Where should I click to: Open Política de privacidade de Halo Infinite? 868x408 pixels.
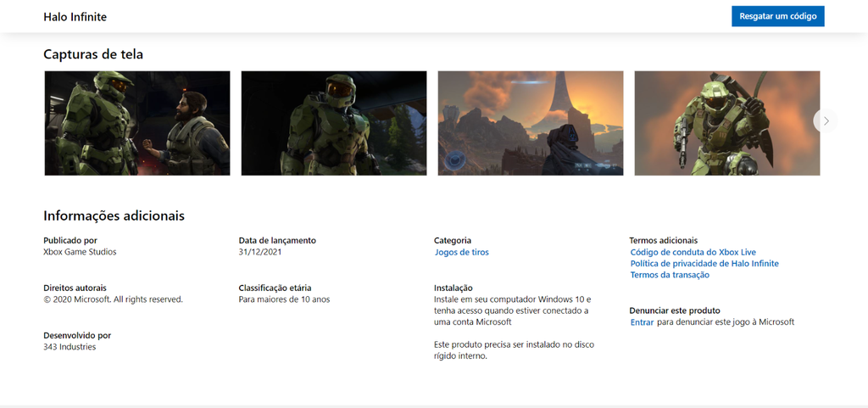704,264
